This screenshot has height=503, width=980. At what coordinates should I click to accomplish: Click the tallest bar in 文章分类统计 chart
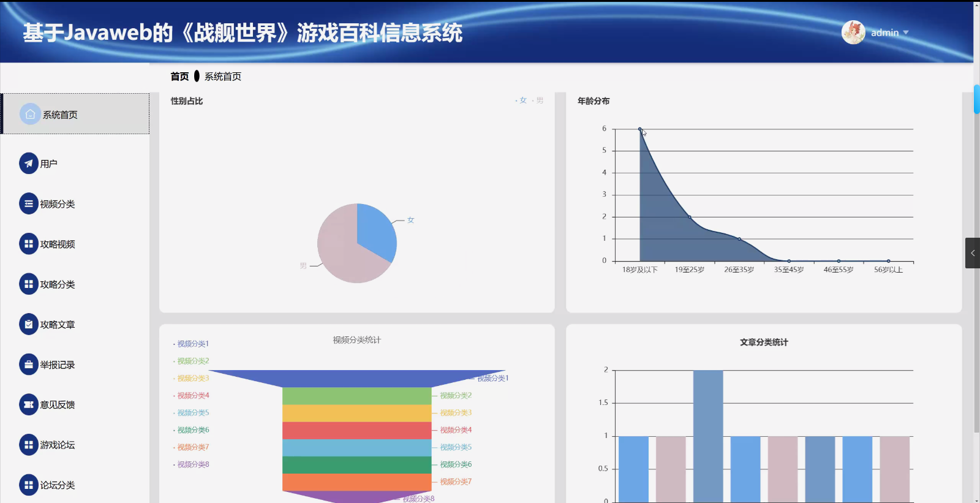(x=708, y=436)
